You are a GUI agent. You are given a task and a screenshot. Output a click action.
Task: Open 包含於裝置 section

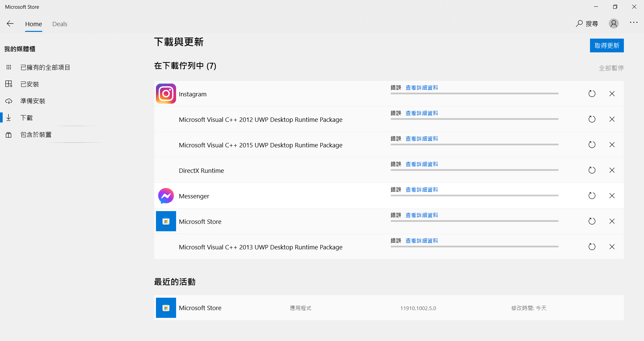pos(36,134)
